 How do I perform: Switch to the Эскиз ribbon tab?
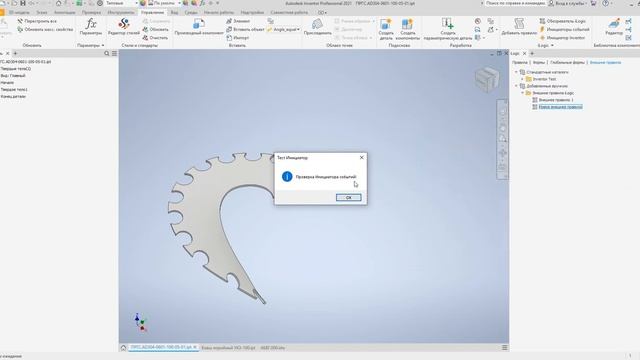(x=42, y=13)
